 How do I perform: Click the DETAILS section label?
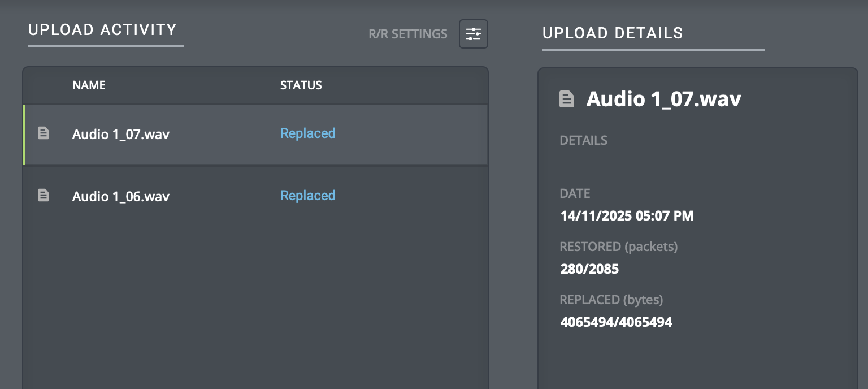click(x=583, y=140)
